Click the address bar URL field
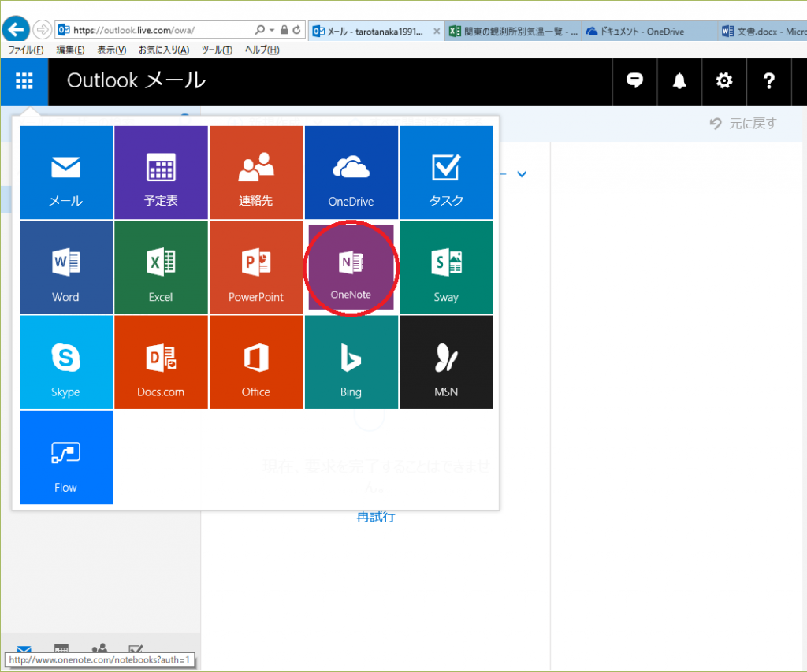Screen dimensions: 807x672 coord(158,30)
